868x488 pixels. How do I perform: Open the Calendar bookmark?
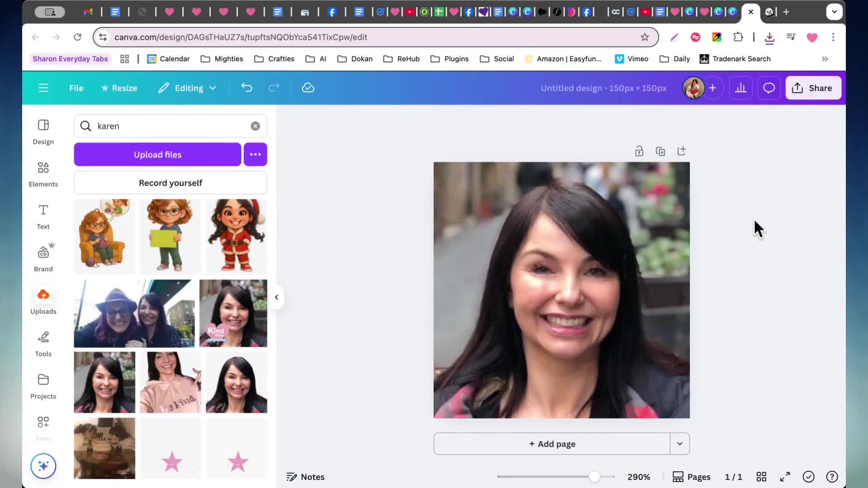[x=168, y=59]
